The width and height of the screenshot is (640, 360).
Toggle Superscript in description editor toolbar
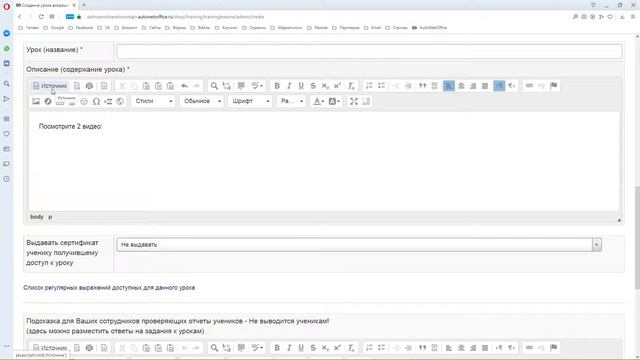(337, 86)
